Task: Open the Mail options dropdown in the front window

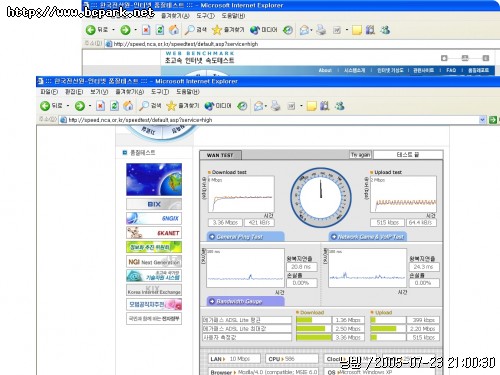Action: point(266,106)
